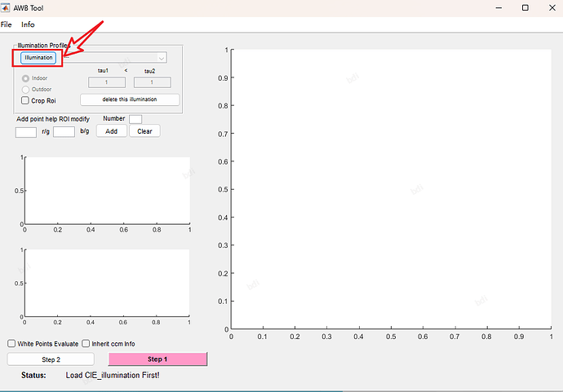Select the Indoor radio button
563x392 pixels.
[25, 78]
